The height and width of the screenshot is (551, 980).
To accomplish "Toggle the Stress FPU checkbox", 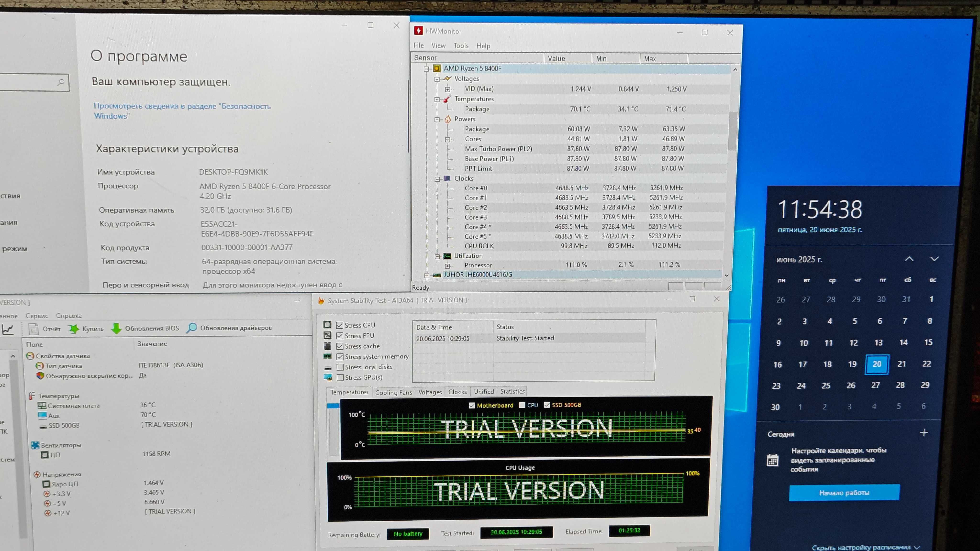I will (340, 336).
